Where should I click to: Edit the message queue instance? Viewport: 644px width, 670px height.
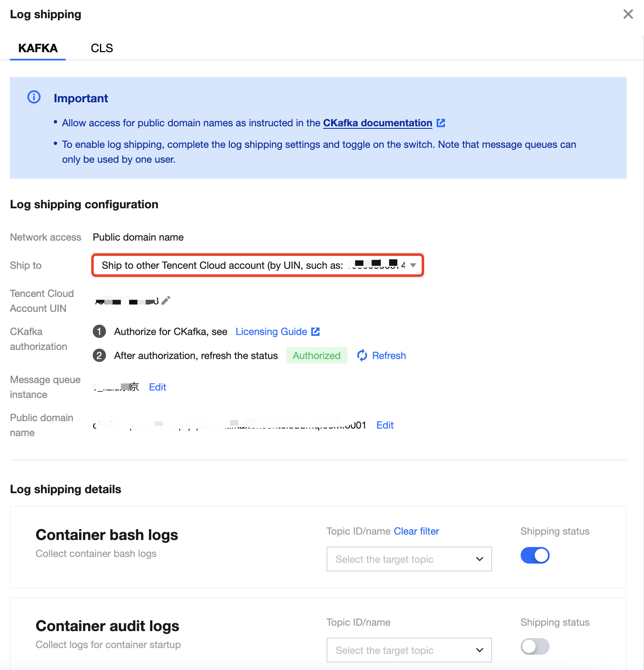click(158, 387)
